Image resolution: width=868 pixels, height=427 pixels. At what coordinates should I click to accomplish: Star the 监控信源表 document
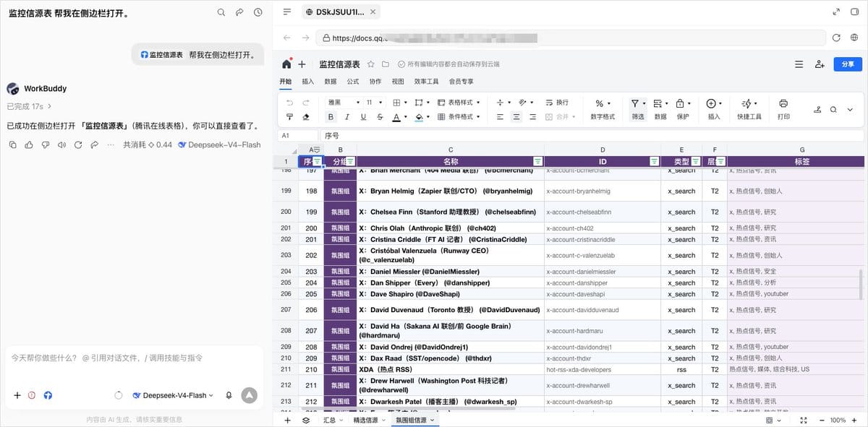pyautogui.click(x=371, y=64)
